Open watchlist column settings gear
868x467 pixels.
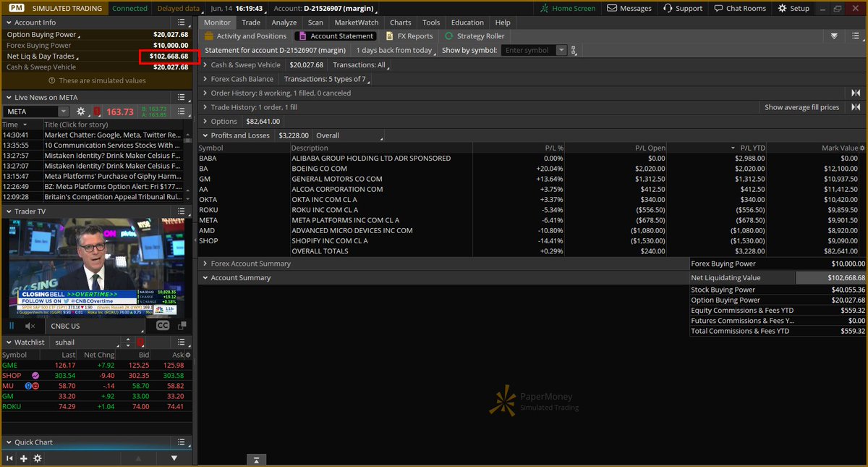coord(188,355)
